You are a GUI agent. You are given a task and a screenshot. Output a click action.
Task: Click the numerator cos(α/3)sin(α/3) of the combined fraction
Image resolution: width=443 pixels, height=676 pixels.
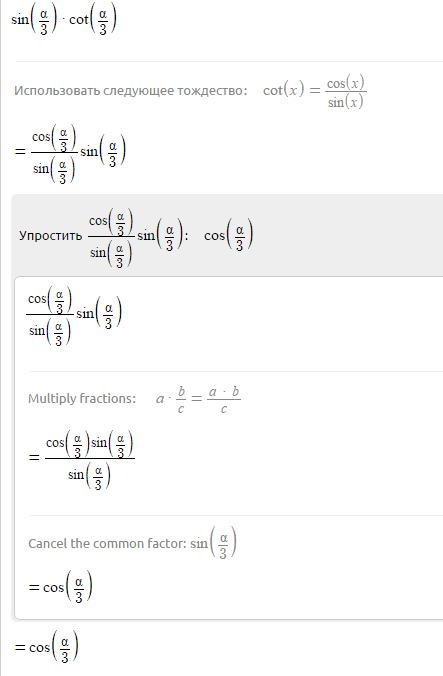tap(90, 444)
